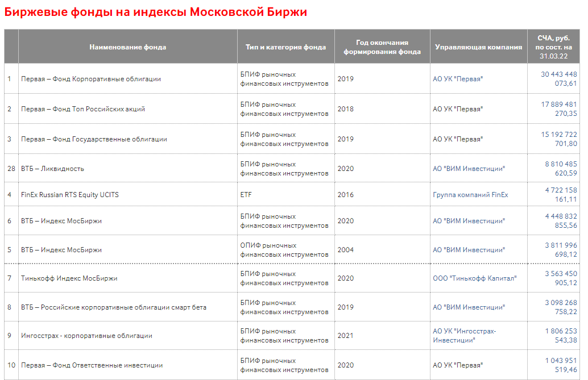Select fund name Первая – Фонд Ответственные инвестиции
Viewport: 588px width, 380px height.
pos(92,365)
